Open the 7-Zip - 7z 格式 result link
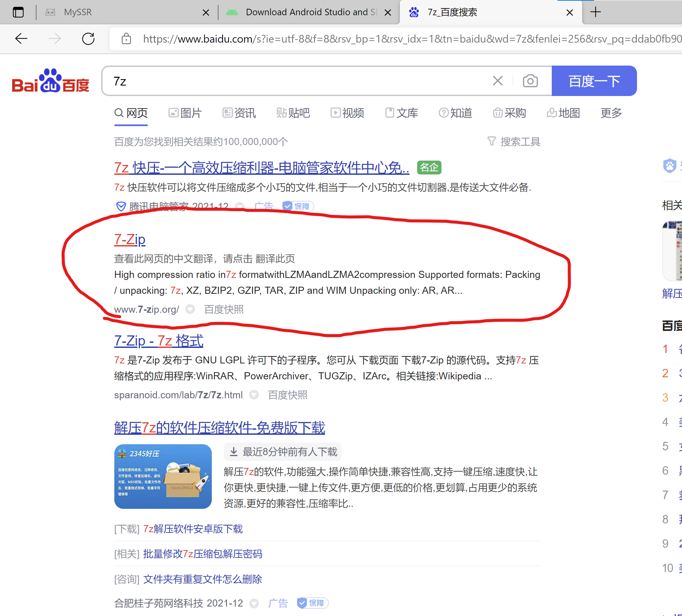 pos(159,341)
